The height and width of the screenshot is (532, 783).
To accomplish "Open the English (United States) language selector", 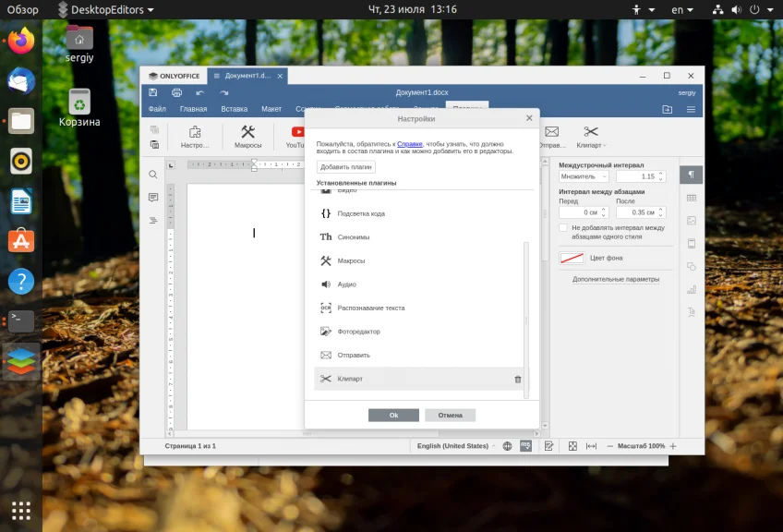I will click(452, 446).
